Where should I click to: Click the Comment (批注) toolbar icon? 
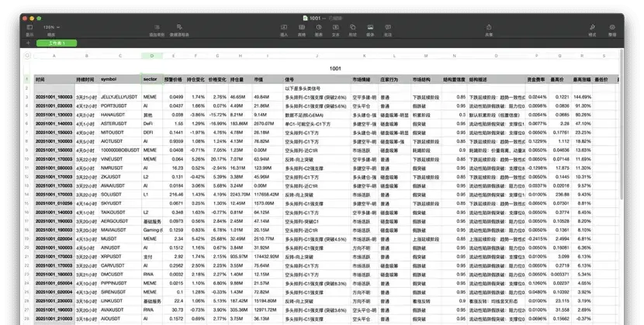(388, 27)
